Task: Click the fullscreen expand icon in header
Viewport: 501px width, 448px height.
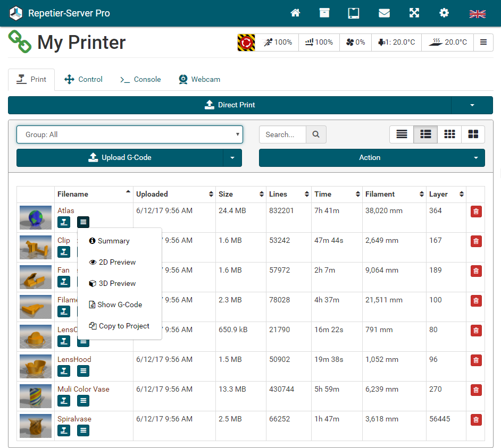Action: tap(414, 13)
